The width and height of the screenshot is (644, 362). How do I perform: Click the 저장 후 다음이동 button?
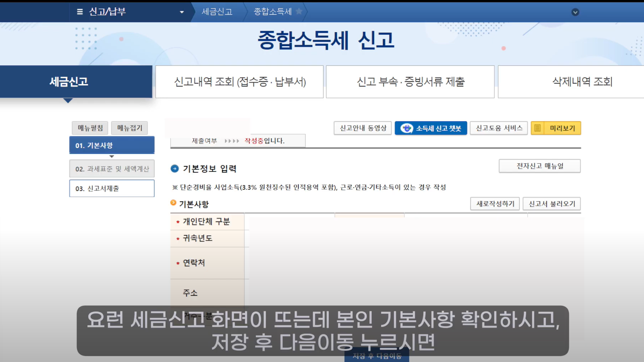point(377,356)
